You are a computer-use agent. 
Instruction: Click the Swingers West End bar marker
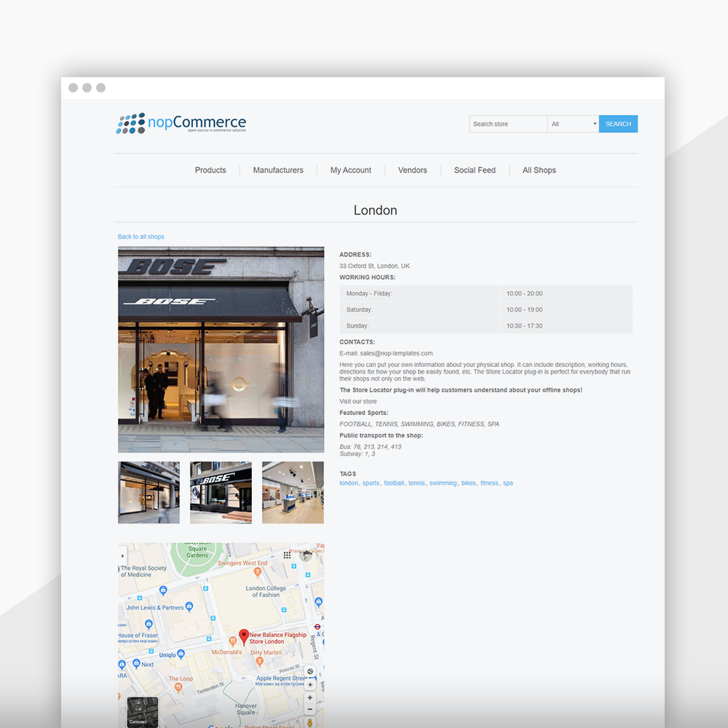258,571
